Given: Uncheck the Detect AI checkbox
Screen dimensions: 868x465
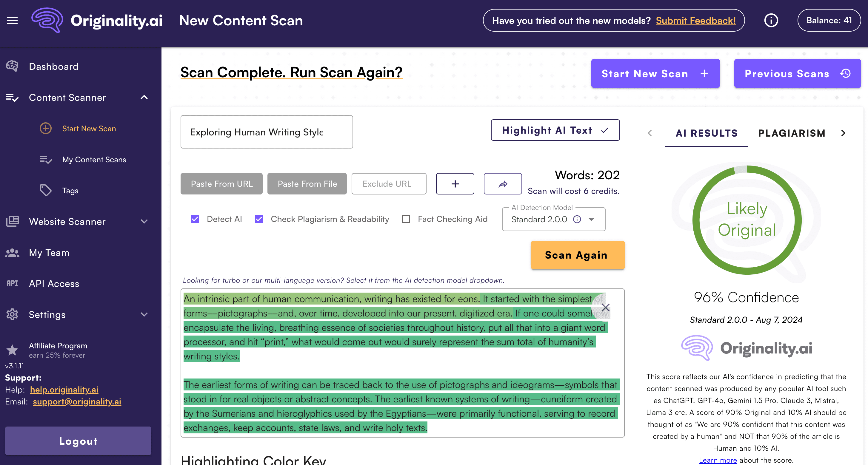Looking at the screenshot, I should pyautogui.click(x=195, y=219).
